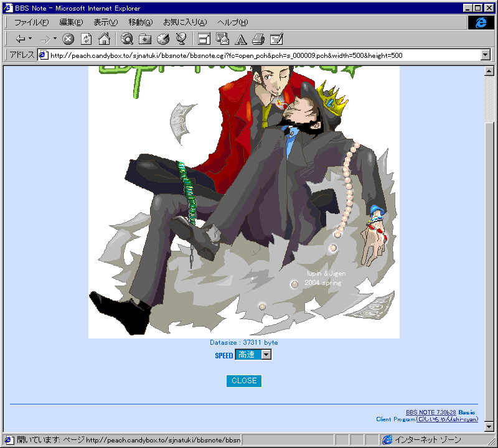Print the page using the printer icon
This screenshot has height=448, width=498.
(x=258, y=39)
